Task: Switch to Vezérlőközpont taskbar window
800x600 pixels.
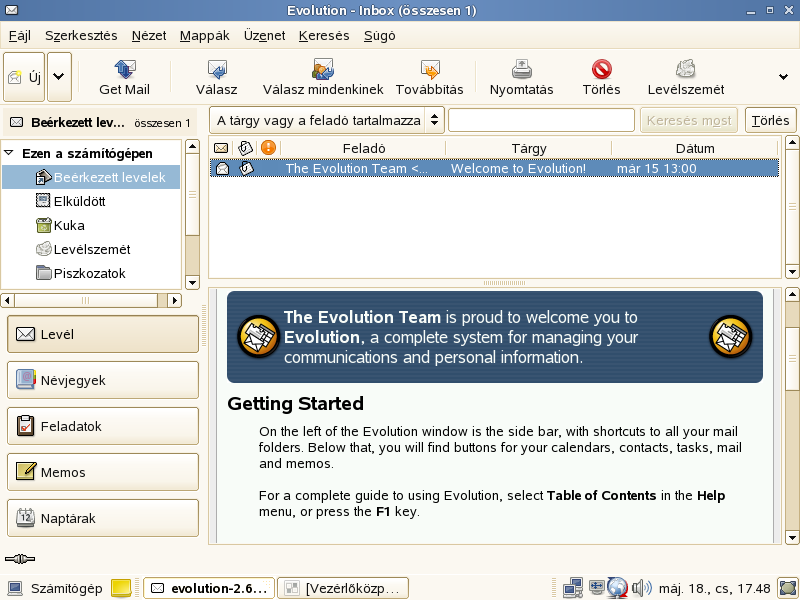Action: [343, 588]
